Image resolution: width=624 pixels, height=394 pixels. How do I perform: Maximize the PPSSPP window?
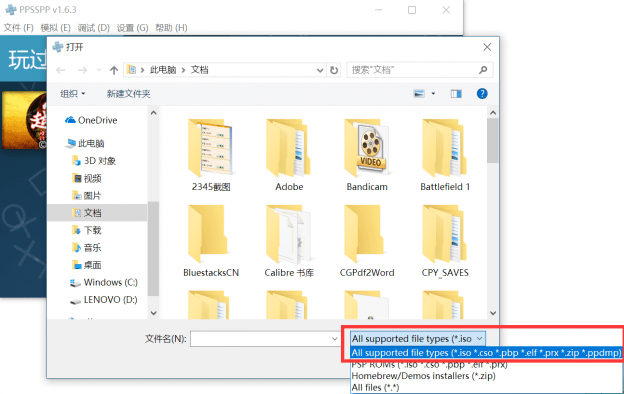pyautogui.click(x=412, y=10)
